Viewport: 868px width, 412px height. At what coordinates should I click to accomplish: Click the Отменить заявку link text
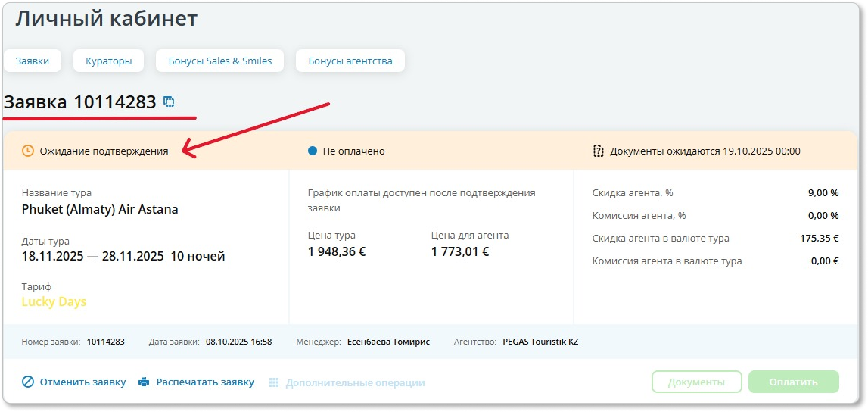pos(82,382)
